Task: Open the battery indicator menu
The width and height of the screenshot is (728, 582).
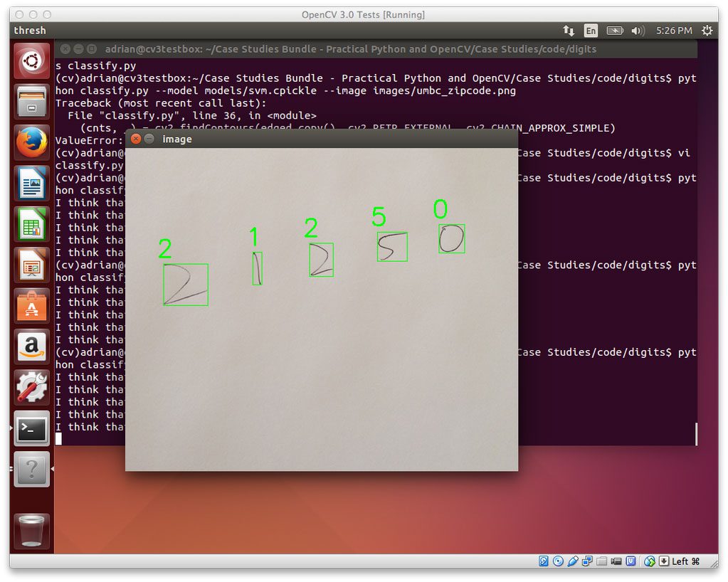Action: 615,31
